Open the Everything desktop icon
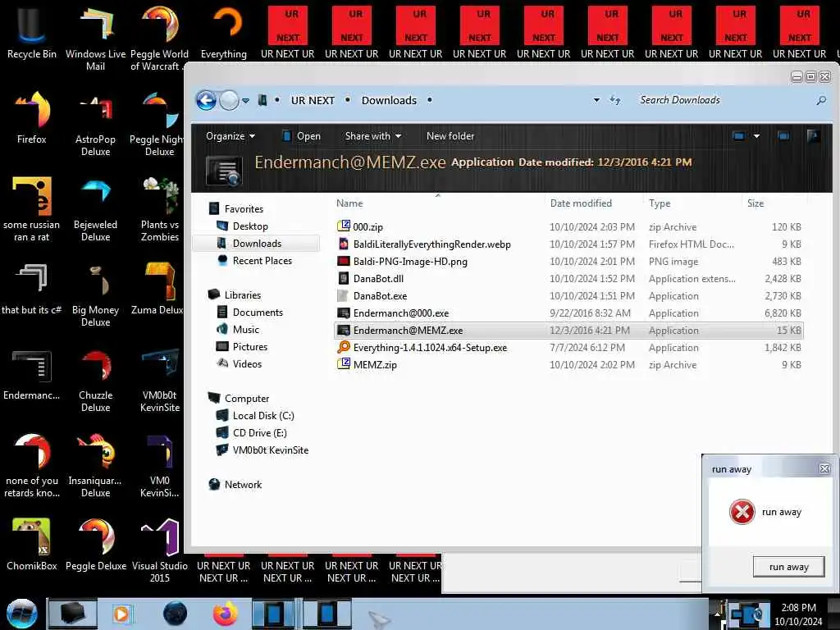 pyautogui.click(x=223, y=32)
